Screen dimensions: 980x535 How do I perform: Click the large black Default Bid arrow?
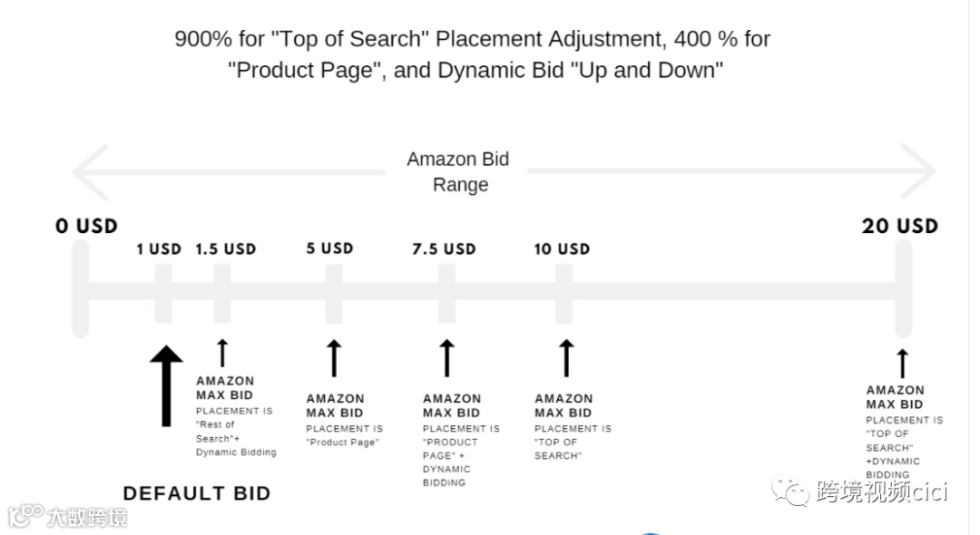click(x=165, y=385)
